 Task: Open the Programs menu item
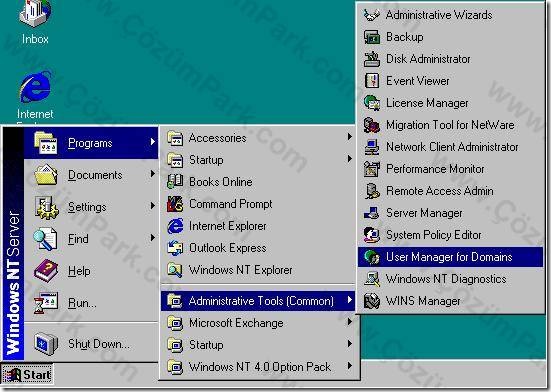[91, 143]
